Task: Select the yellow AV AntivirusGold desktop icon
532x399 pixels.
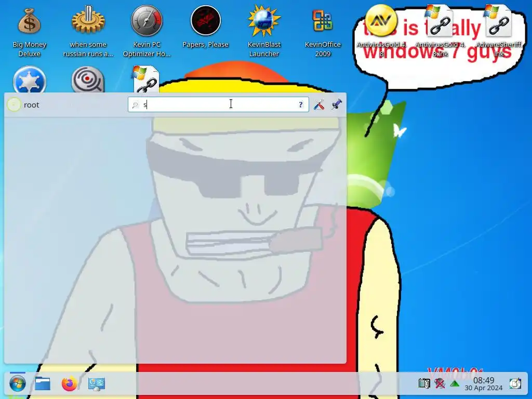Action: pyautogui.click(x=381, y=21)
